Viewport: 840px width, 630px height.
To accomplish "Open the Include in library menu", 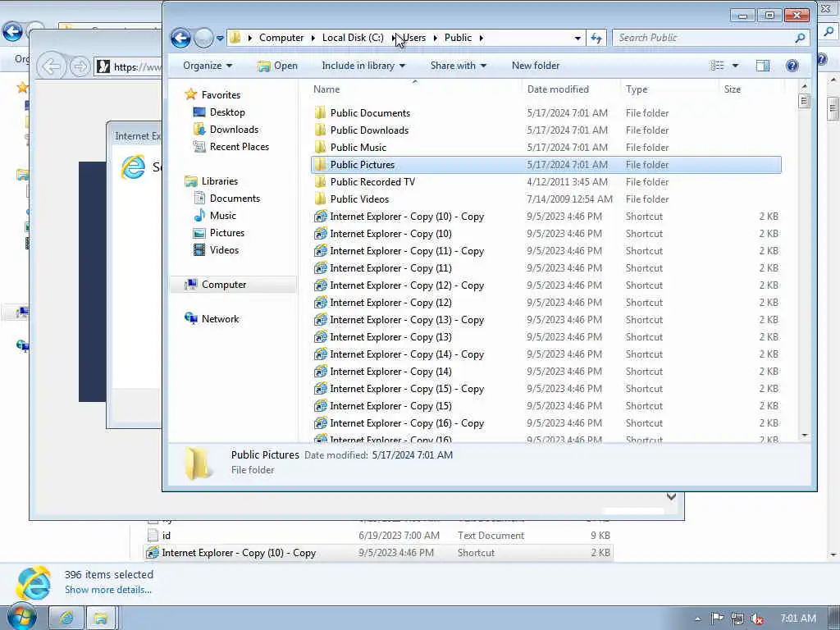I will click(363, 66).
